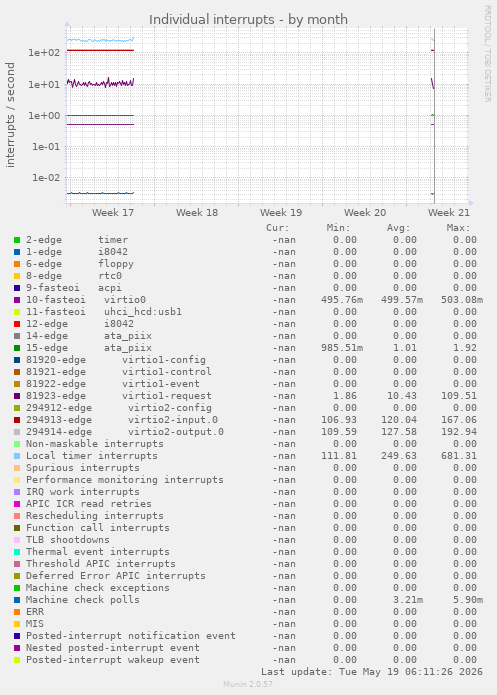Click the RRDTOOL / TOBI OETIKER watermark
Image resolution: width=497 pixels, height=695 pixels.
click(487, 54)
